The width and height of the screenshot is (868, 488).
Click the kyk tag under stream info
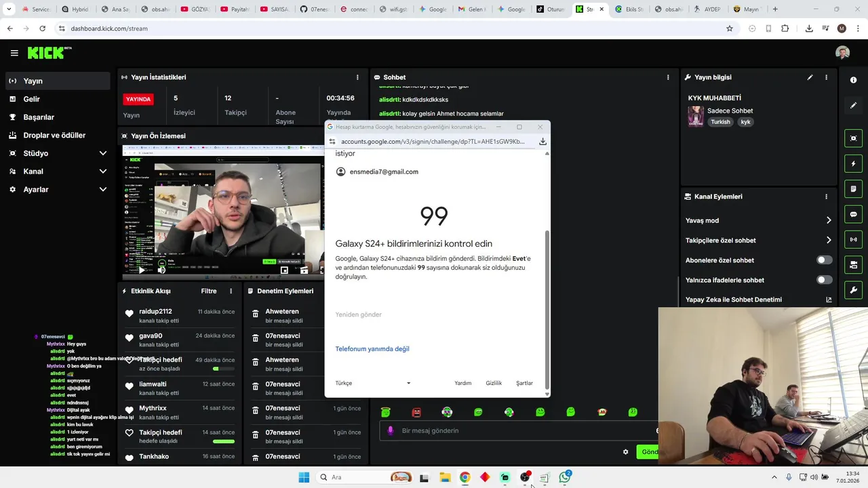coord(745,122)
